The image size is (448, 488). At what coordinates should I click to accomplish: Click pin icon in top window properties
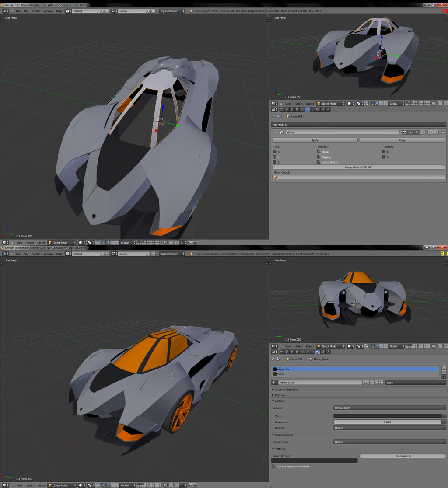tap(273, 116)
